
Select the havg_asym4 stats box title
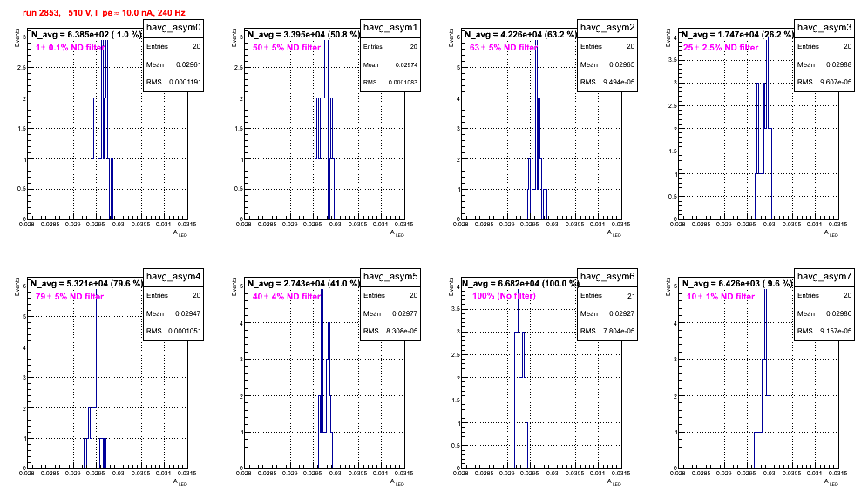(x=173, y=277)
